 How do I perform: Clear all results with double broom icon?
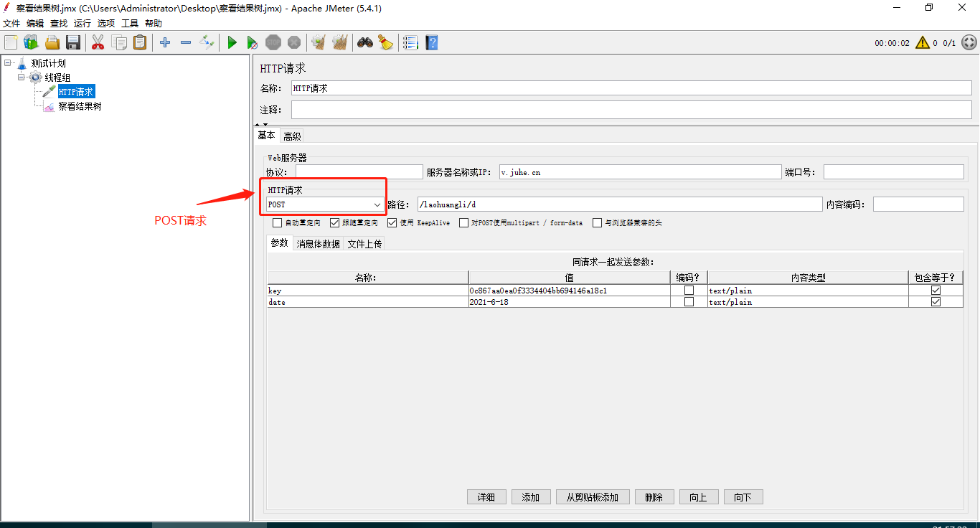[340, 42]
